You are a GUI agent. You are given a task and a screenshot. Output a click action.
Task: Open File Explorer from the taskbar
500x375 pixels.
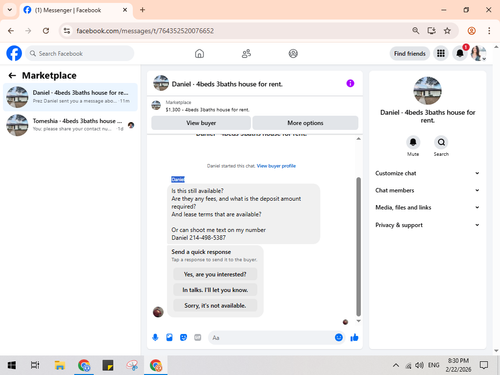[59, 365]
